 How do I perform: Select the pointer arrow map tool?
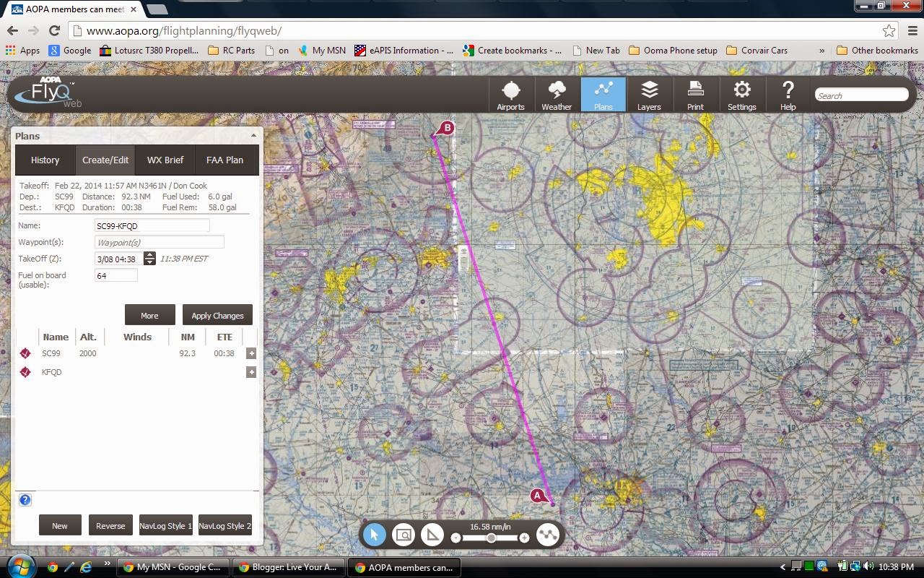374,535
